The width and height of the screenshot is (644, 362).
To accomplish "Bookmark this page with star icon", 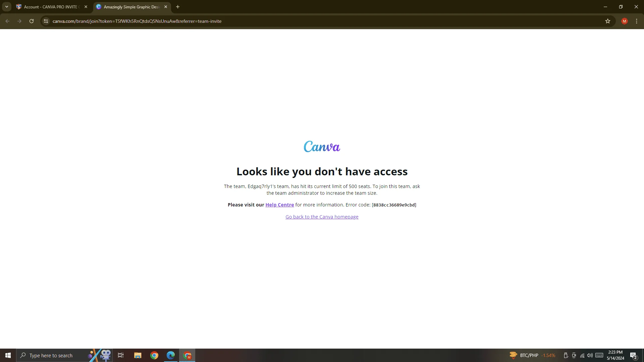I will 607,21.
